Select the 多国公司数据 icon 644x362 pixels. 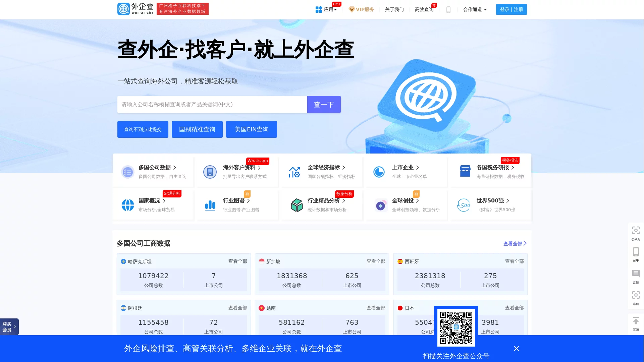pyautogui.click(x=127, y=172)
